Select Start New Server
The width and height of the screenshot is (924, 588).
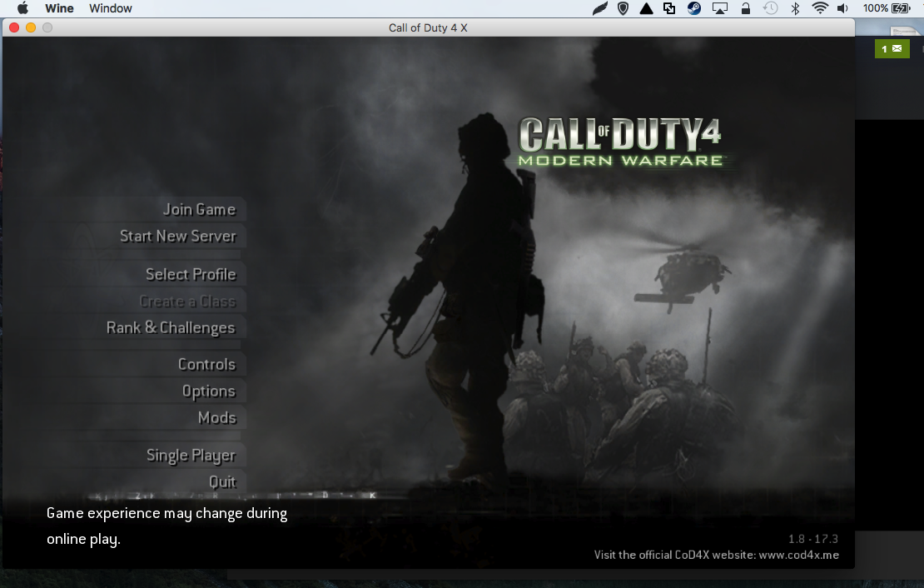(178, 237)
